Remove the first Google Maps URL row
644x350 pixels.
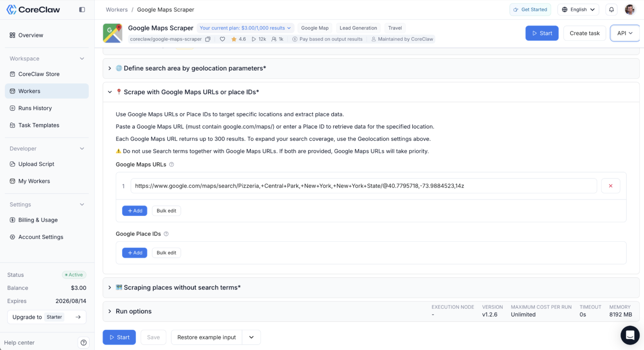coord(611,186)
